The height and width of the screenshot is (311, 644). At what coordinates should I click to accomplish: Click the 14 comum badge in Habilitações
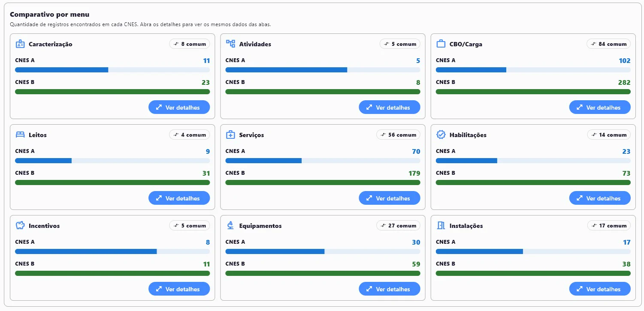tap(609, 135)
